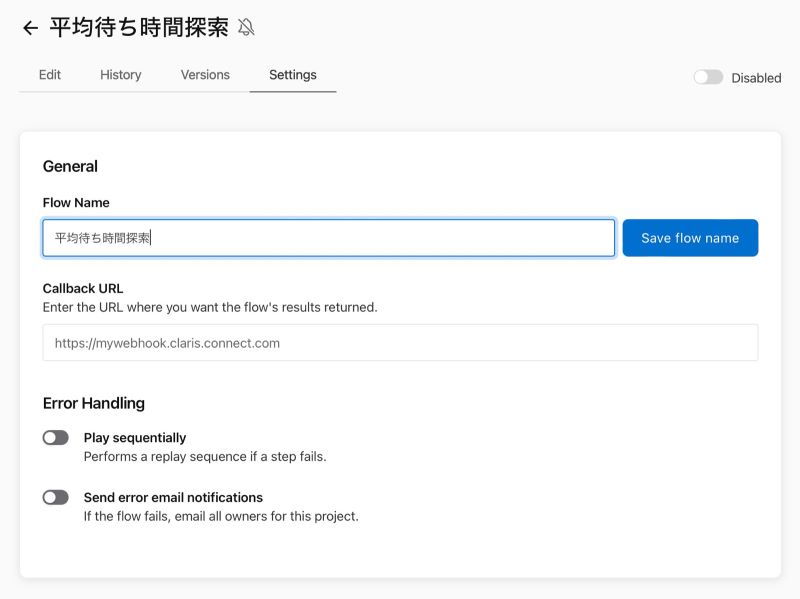
Task: Click the Callback URL label
Action: pos(83,289)
